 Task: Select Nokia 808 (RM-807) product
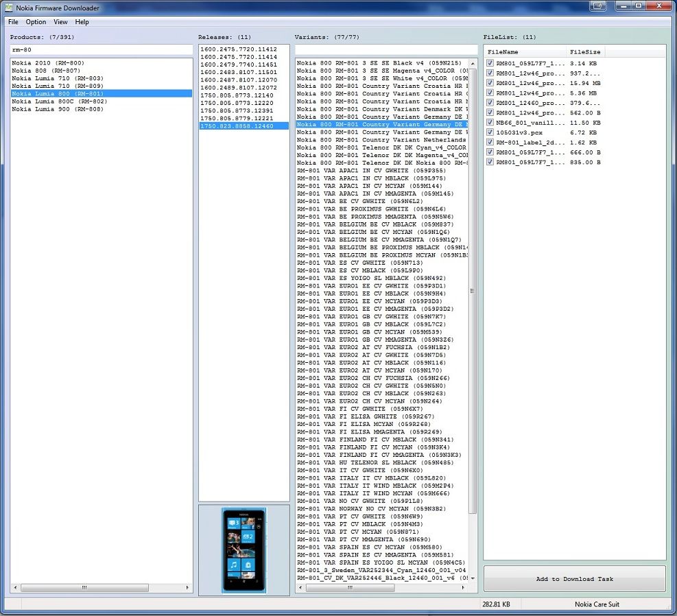(102, 71)
